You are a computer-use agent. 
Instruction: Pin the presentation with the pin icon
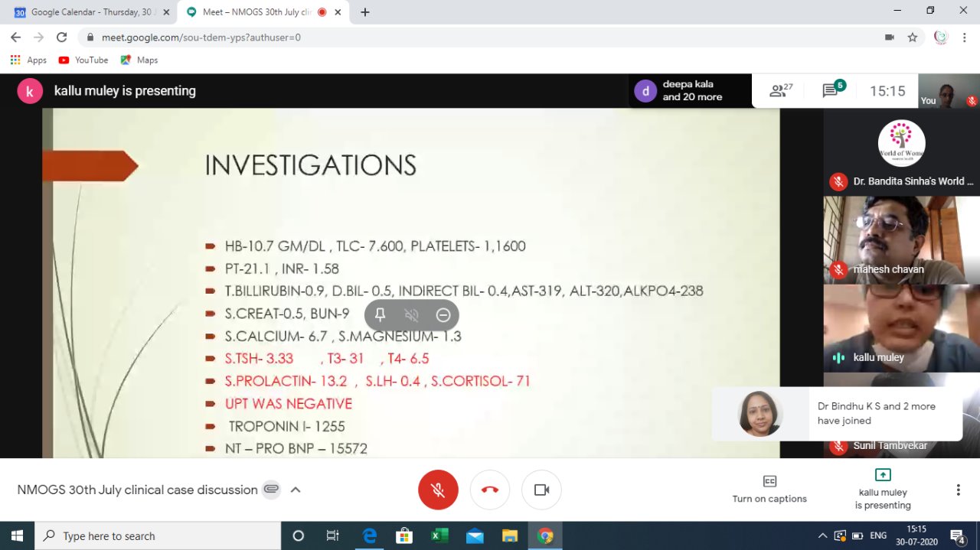pyautogui.click(x=380, y=315)
